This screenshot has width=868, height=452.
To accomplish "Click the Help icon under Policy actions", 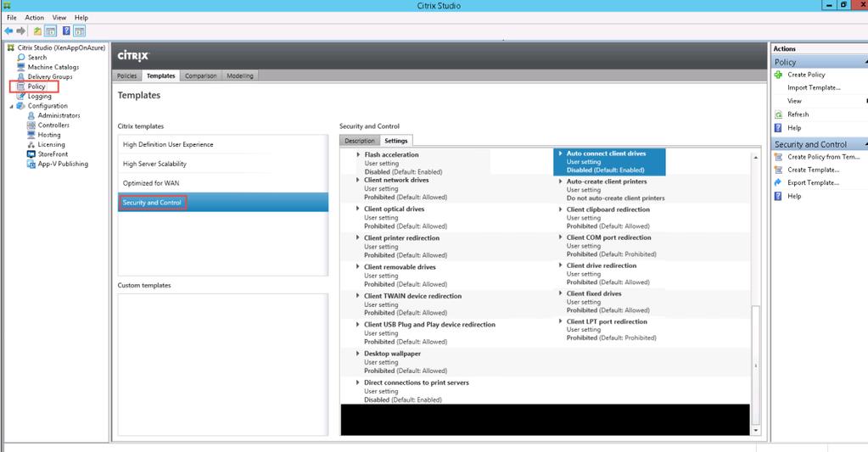I will (x=778, y=128).
